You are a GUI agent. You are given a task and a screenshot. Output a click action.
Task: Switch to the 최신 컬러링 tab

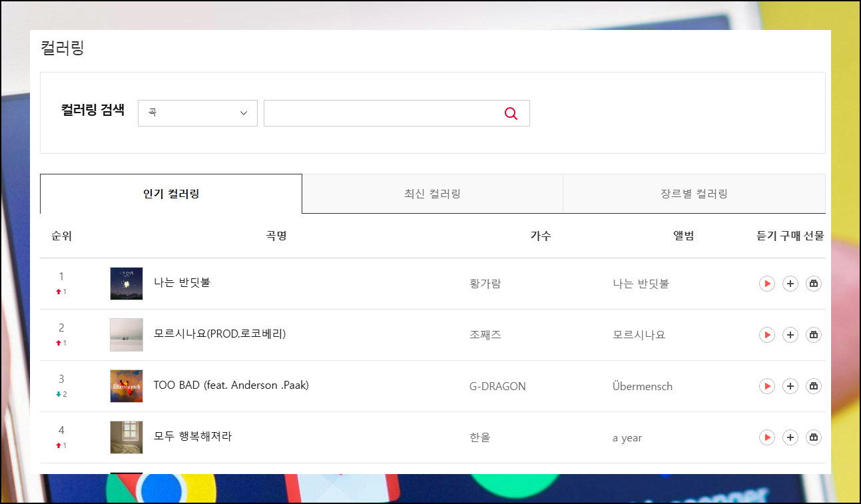[433, 194]
